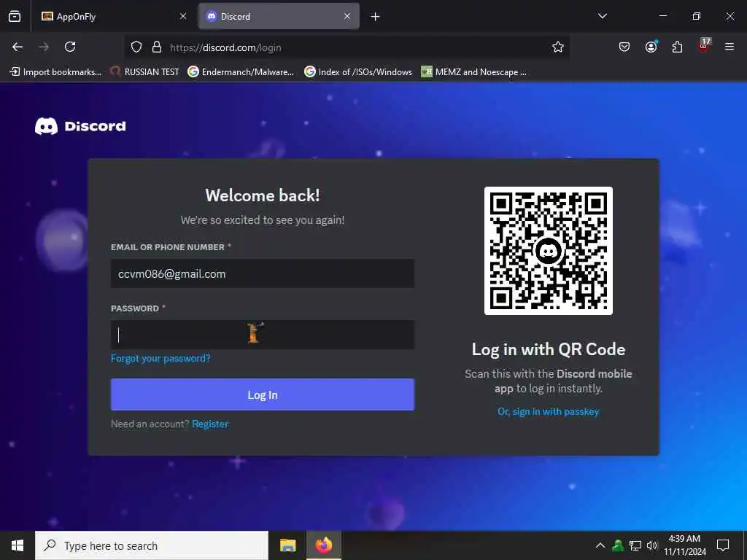Restore down the Firefox window
Screen dimensions: 747x560
pos(697,16)
